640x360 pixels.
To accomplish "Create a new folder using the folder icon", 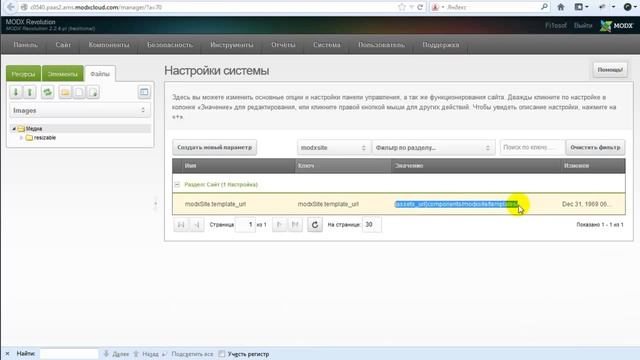I will (65, 92).
